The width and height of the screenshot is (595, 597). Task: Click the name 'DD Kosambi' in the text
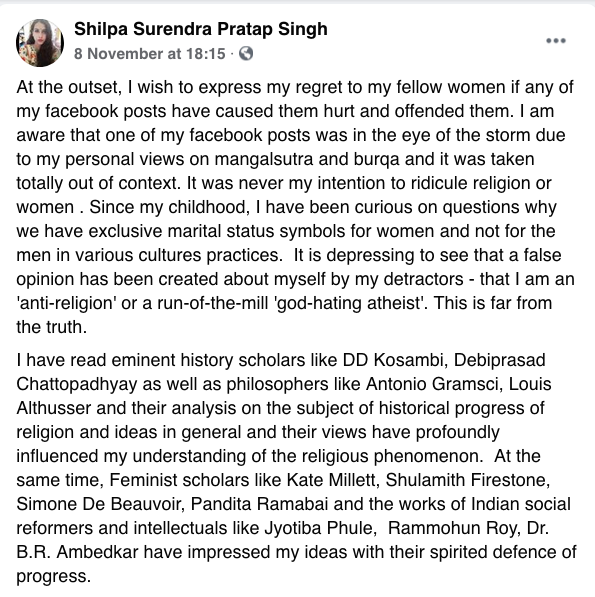point(394,360)
